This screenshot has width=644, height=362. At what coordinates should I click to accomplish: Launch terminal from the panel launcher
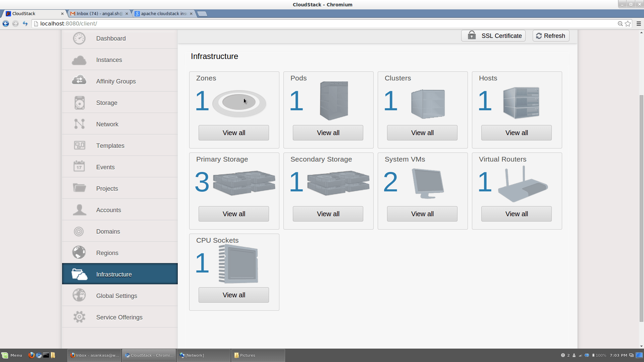pos(46,355)
